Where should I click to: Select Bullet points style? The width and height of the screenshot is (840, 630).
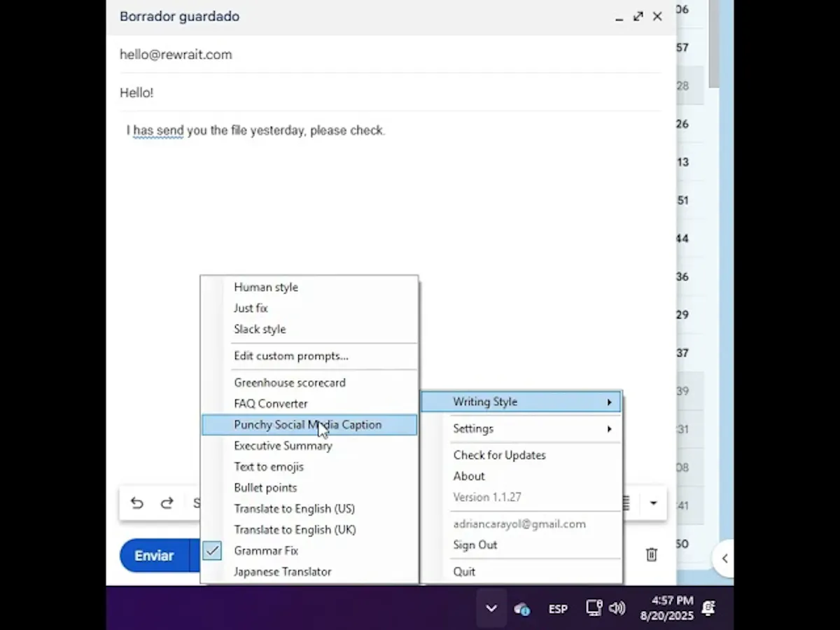(309, 487)
